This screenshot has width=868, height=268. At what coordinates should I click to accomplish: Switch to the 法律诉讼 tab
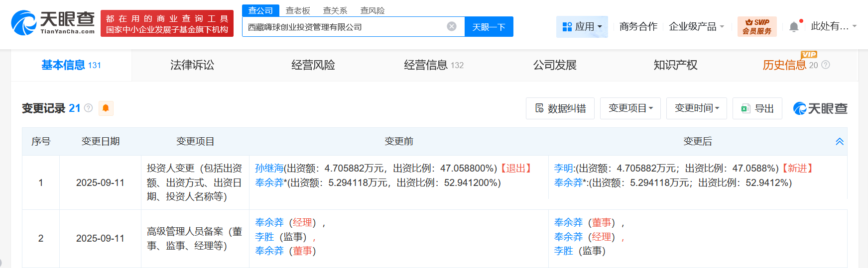pyautogui.click(x=192, y=65)
